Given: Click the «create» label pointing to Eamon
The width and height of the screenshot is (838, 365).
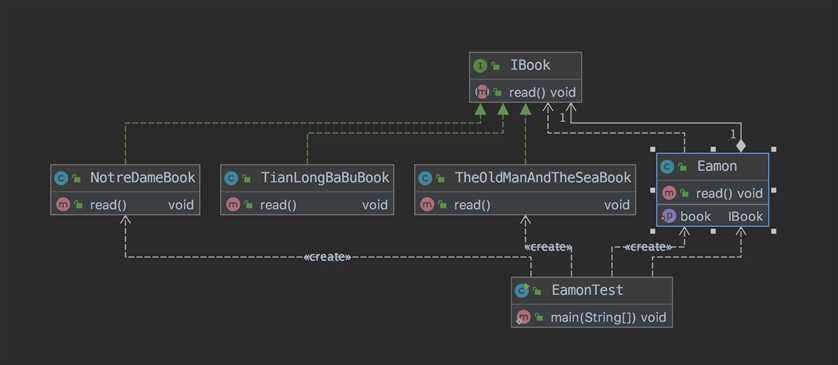Looking at the screenshot, I should [x=648, y=247].
